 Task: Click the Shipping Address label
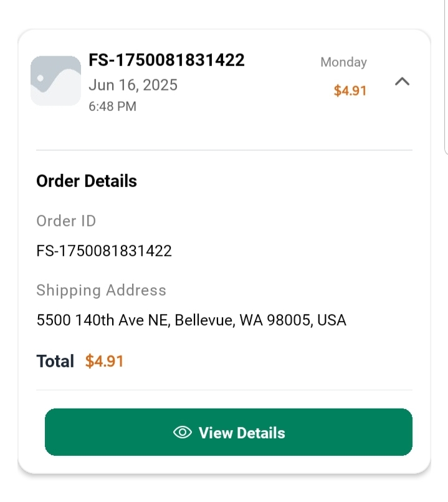101,291
